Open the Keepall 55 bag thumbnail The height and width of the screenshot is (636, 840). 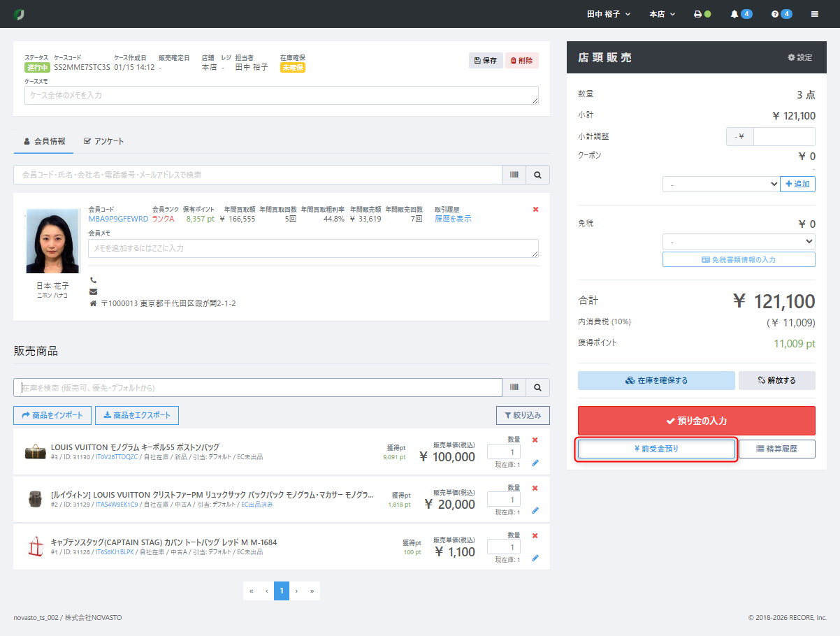pos(35,451)
